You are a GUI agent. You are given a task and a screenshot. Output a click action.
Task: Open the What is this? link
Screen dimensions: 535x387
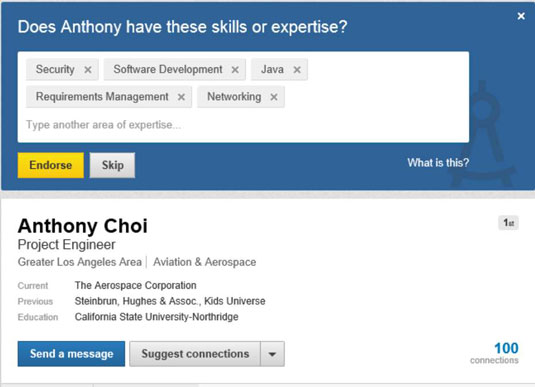(x=438, y=162)
